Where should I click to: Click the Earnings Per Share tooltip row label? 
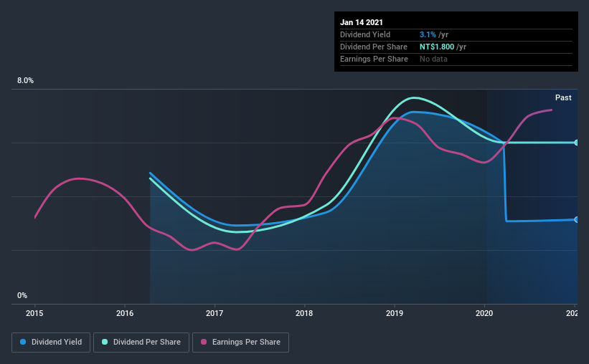point(374,59)
